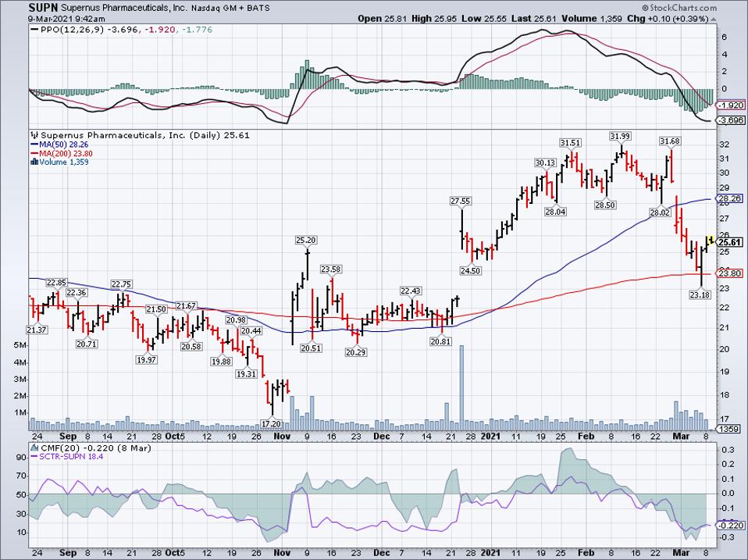Click the 21.37 low price label
The image size is (748, 560).
[x=37, y=330]
